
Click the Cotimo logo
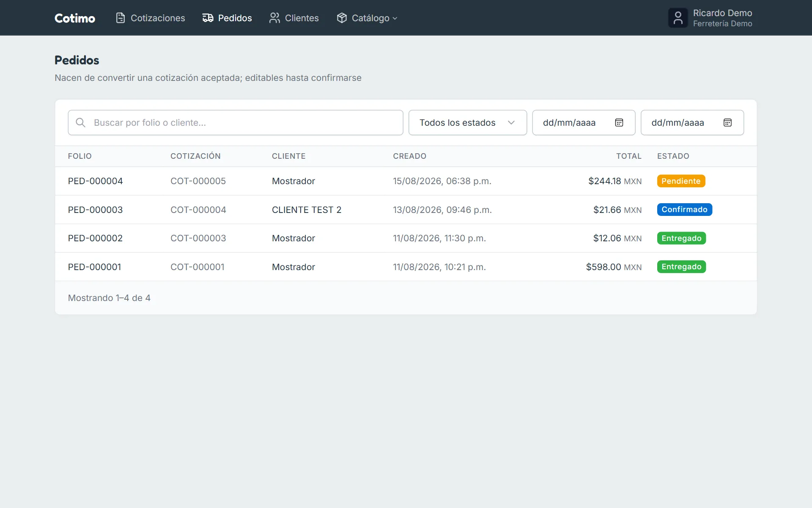tap(75, 18)
